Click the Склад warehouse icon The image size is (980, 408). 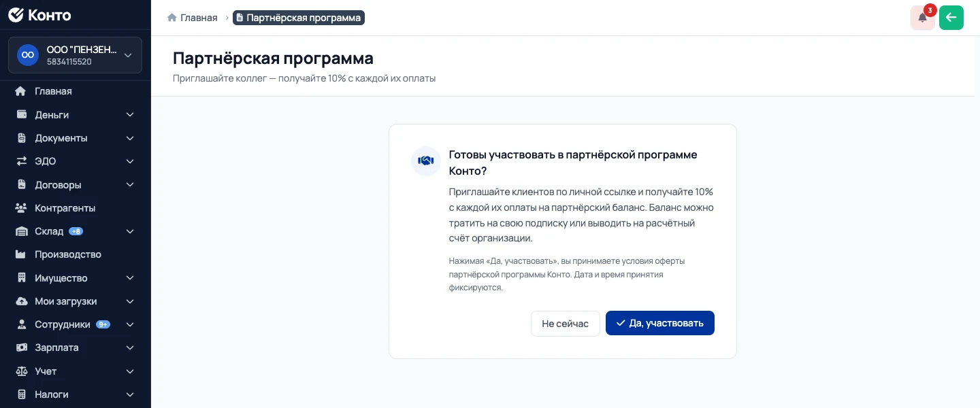coord(21,231)
